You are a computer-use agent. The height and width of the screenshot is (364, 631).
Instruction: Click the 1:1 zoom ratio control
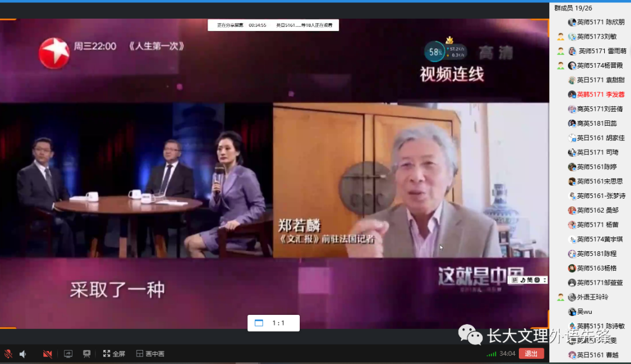coord(273,323)
